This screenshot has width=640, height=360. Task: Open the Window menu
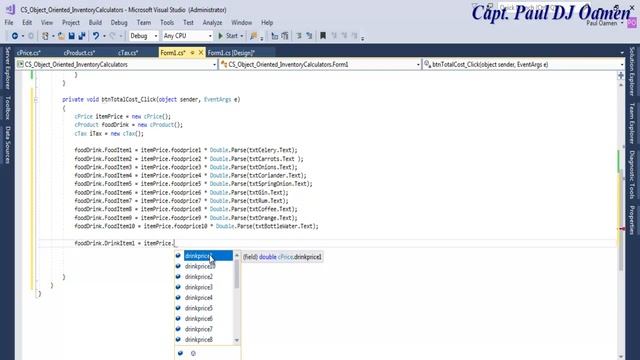[242, 23]
